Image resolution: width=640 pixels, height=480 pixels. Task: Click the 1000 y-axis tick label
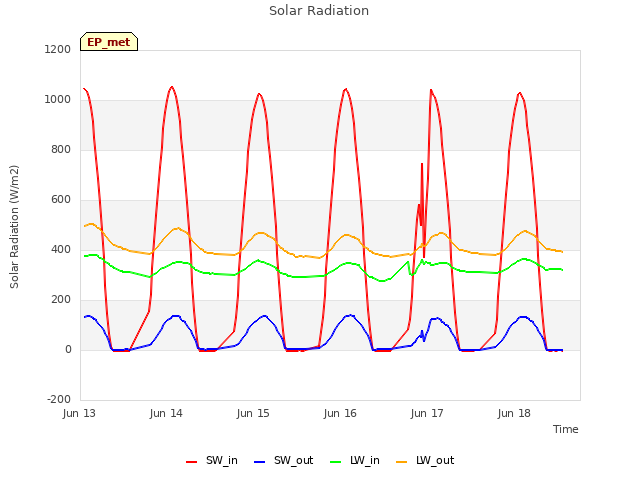click(58, 100)
